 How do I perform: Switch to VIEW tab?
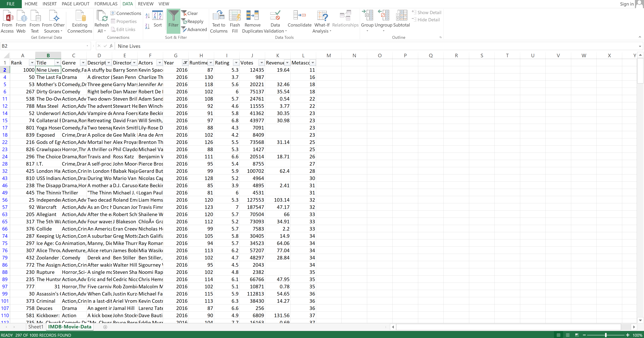(x=164, y=4)
